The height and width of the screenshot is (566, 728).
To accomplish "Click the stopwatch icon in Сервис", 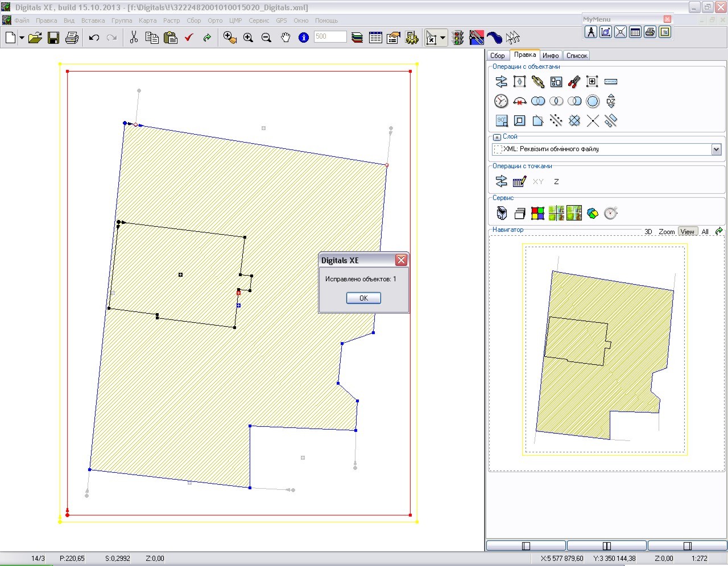I will (x=611, y=213).
